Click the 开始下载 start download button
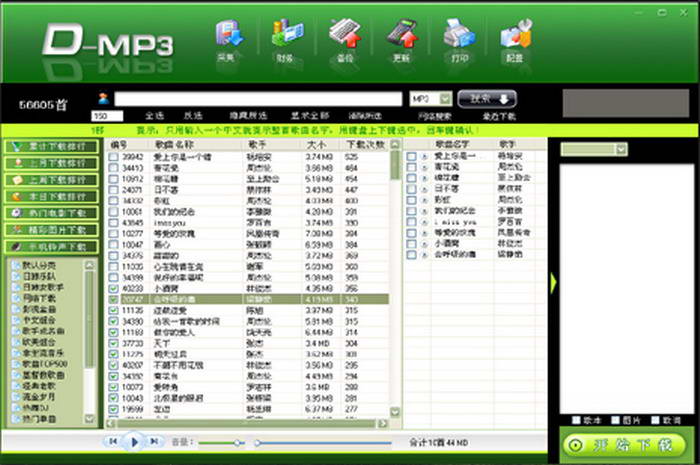 point(623,445)
